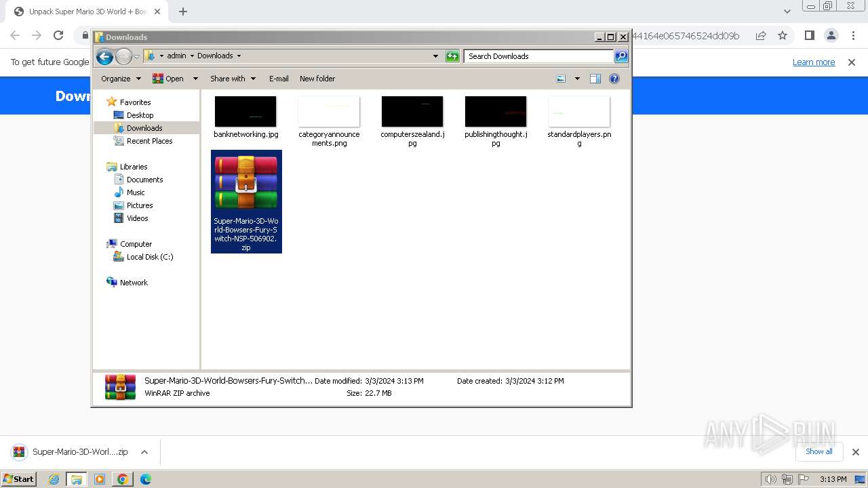Viewport: 868px width, 488px height.
Task: Click the Explorer Back navigation arrow
Action: point(104,56)
